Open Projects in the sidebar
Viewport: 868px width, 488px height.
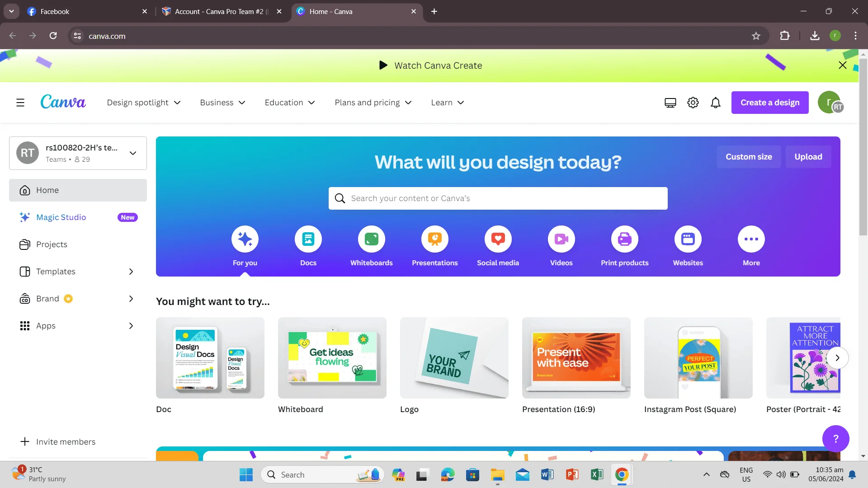click(78, 244)
